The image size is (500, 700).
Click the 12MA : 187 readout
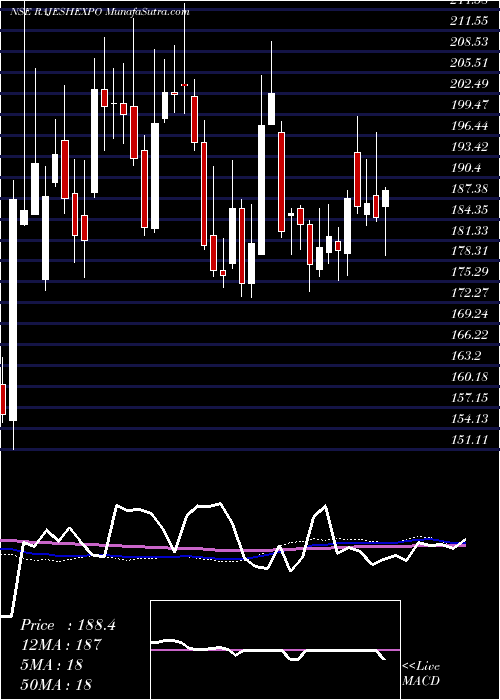(61, 645)
